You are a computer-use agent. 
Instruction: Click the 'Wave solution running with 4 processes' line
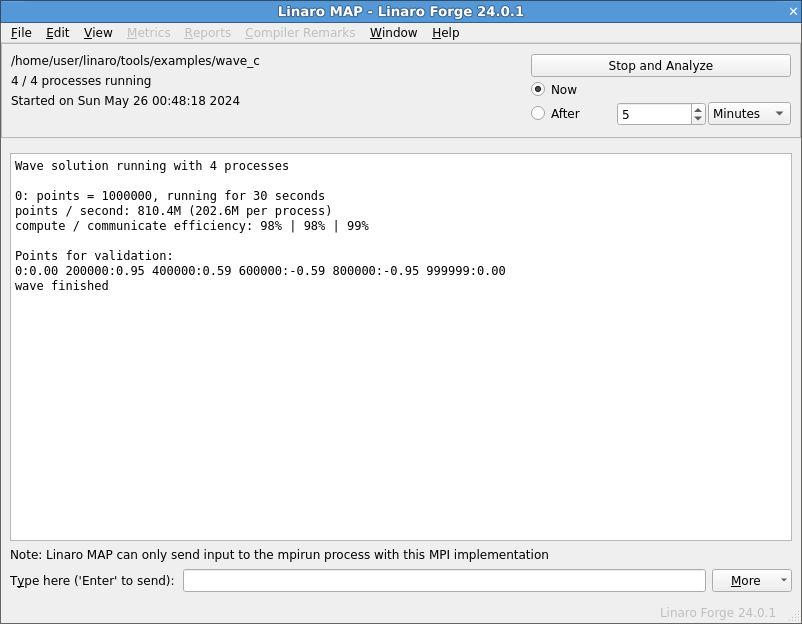tap(152, 166)
